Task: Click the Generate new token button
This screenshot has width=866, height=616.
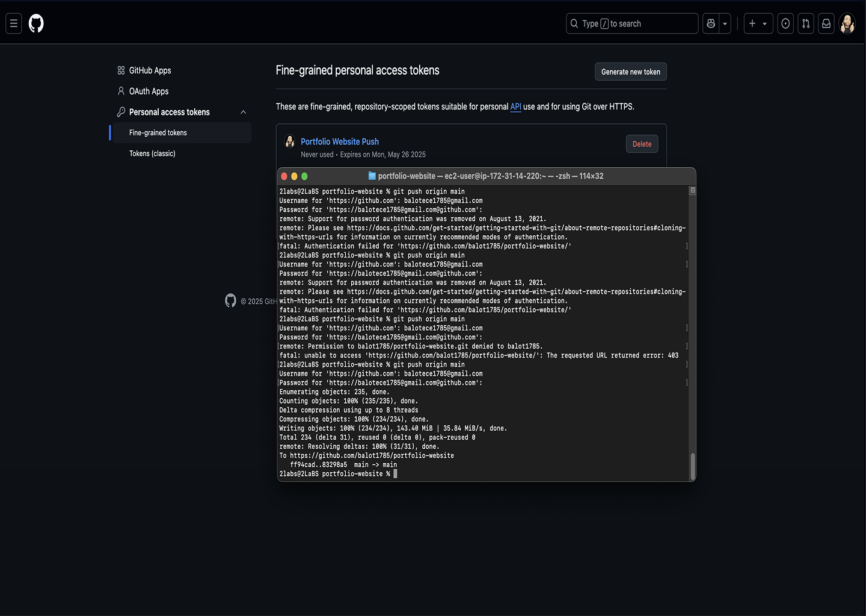Action: click(x=630, y=72)
